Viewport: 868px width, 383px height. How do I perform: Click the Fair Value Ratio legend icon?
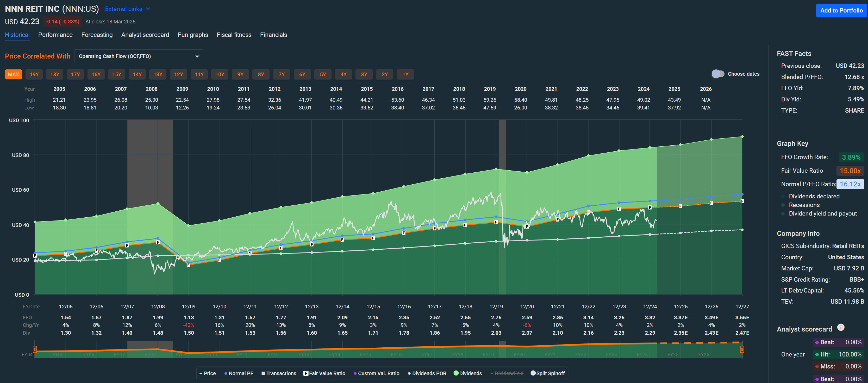pyautogui.click(x=306, y=373)
